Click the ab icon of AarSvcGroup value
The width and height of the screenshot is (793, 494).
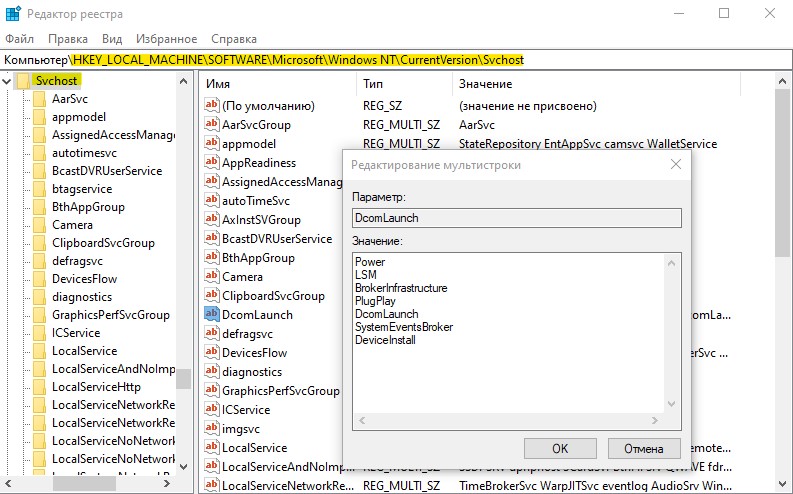click(211, 124)
